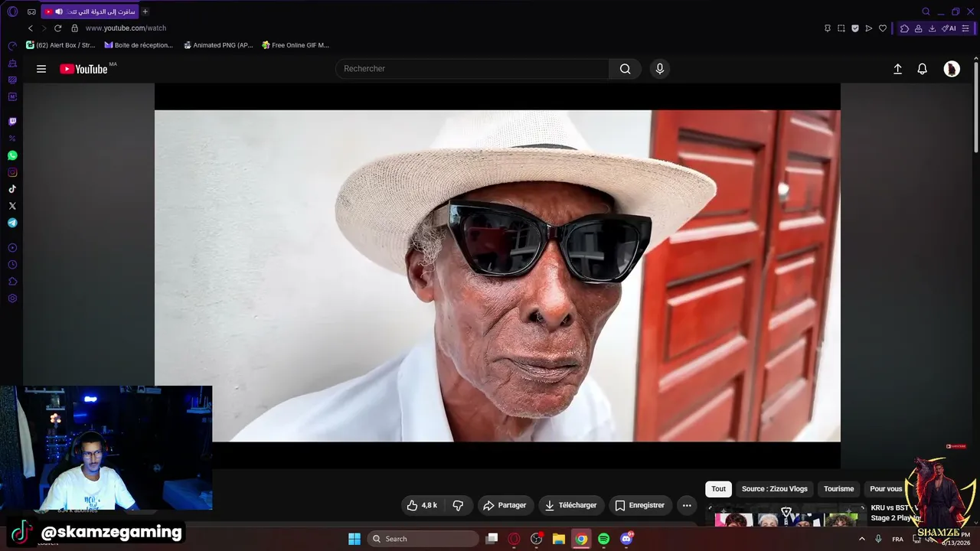This screenshot has height=551, width=980.
Task: View site security lock info
Action: (74, 28)
